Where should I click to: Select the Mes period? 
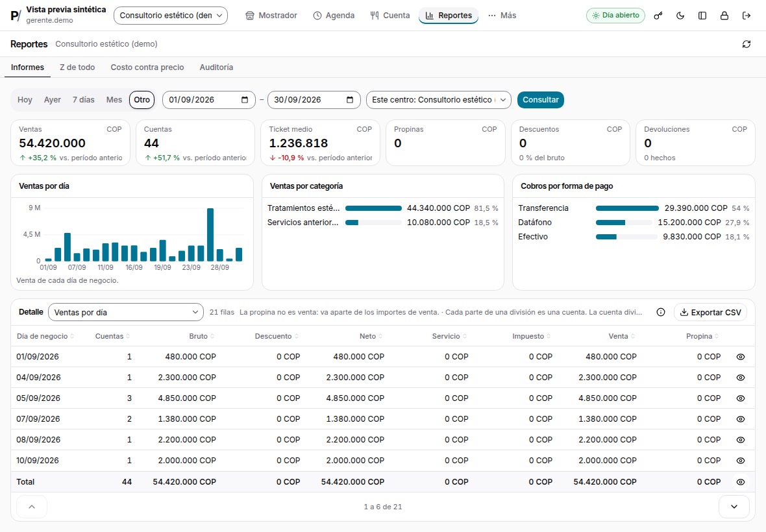click(x=114, y=99)
